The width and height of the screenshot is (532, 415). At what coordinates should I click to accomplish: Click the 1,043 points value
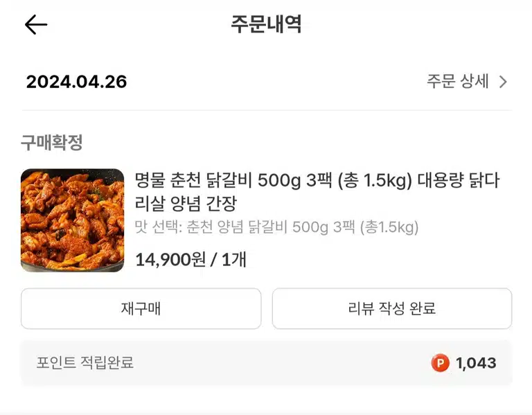coord(476,363)
